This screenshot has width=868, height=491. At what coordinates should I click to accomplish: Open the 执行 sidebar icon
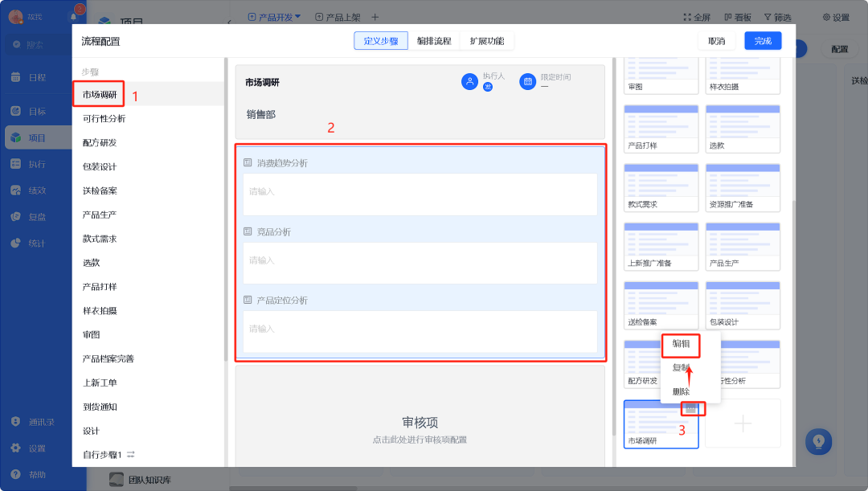[x=16, y=164]
